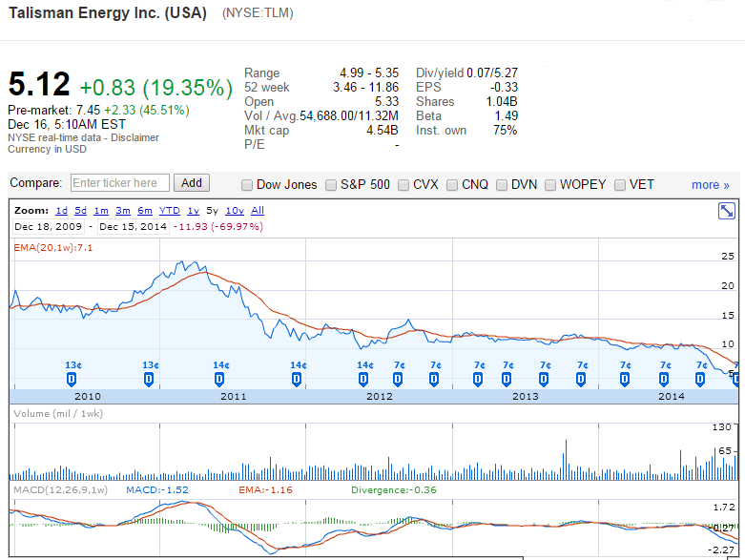This screenshot has width=745, height=560.
Task: Select the DVN comparison checkbox
Action: pyautogui.click(x=501, y=185)
